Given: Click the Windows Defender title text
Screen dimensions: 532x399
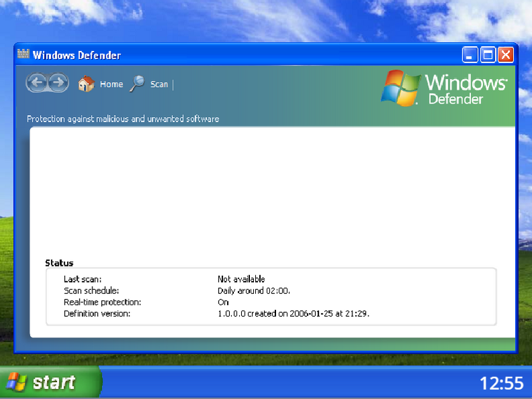Looking at the screenshot, I should 76,56.
